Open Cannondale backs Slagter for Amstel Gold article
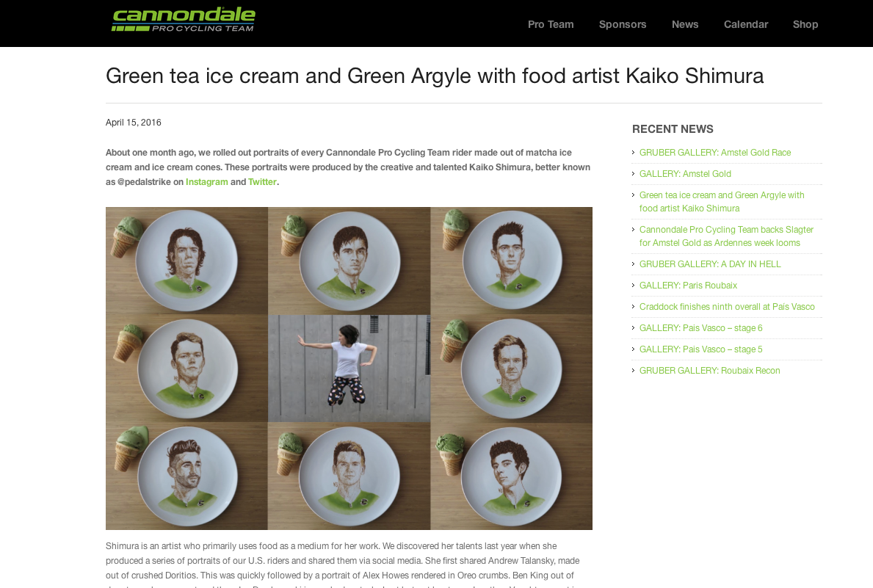This screenshot has height=588, width=873. point(726,236)
